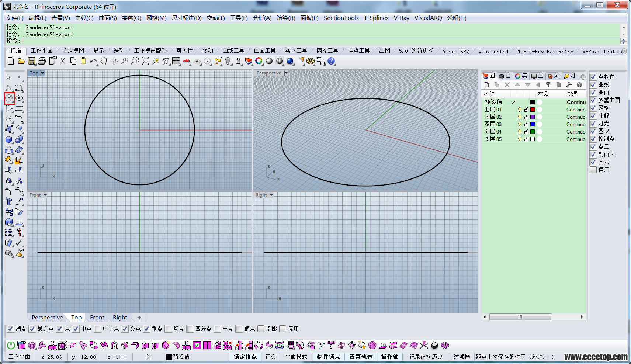The width and height of the screenshot is (631, 364).
Task: Click the blue Help question mark icon
Action: 331,61
